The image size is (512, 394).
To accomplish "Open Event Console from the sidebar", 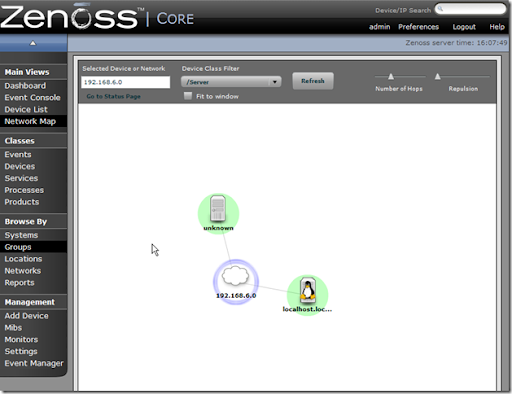I will (x=32, y=98).
